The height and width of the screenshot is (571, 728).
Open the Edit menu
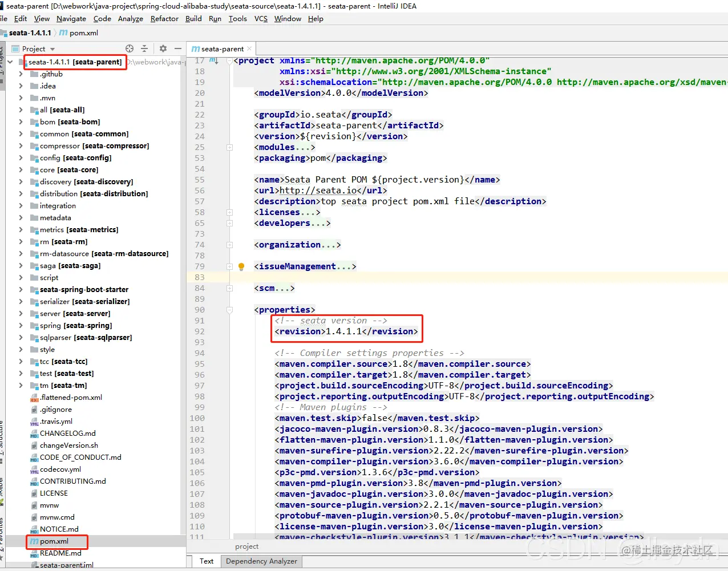click(21, 19)
